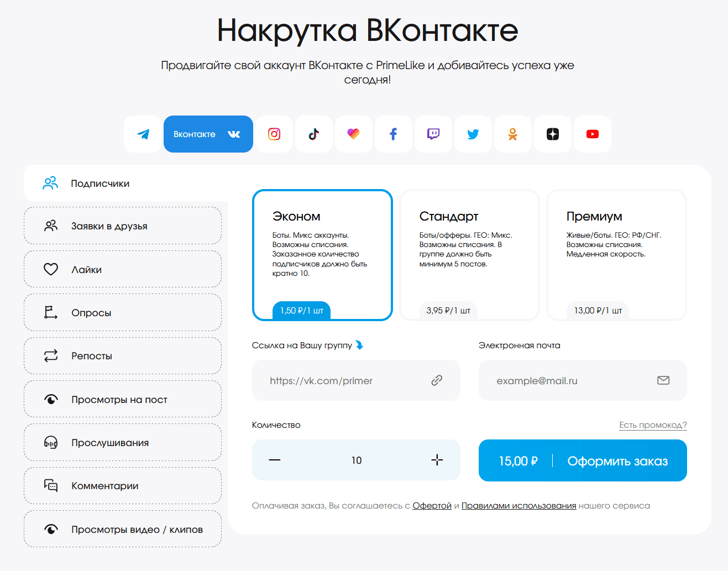Click the envelope icon in email field
The image size is (728, 571).
pyautogui.click(x=663, y=380)
